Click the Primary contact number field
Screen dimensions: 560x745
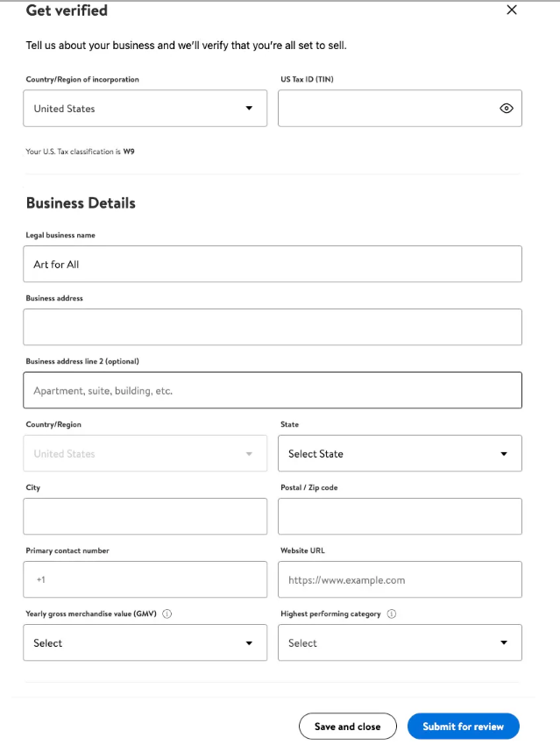pos(145,579)
